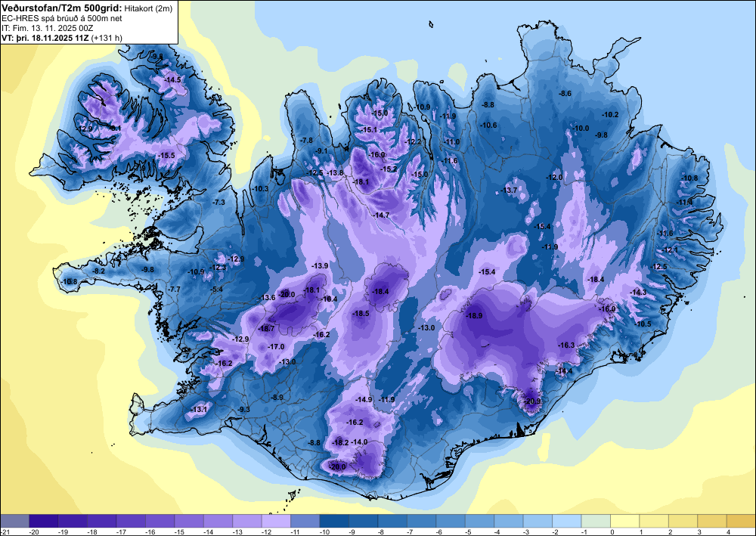Click the -12.2 temperature value

[x=414, y=141]
